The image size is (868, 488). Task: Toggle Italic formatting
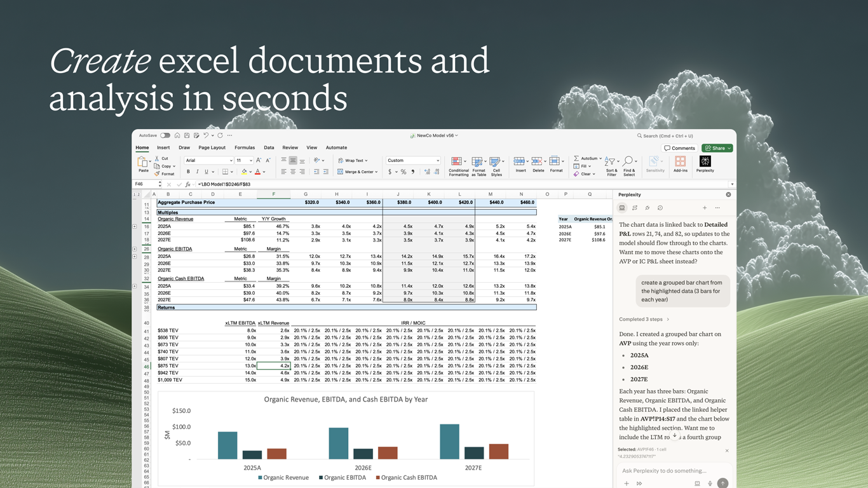click(x=197, y=172)
